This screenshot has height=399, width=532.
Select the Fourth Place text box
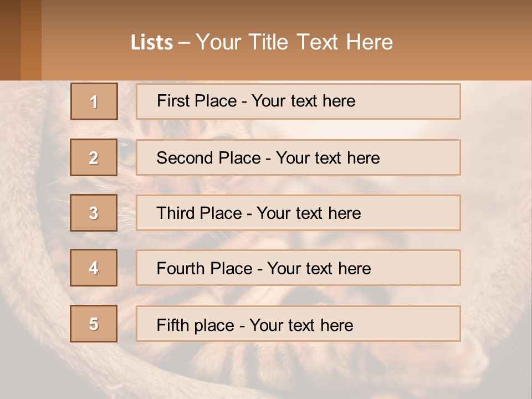[x=298, y=268]
